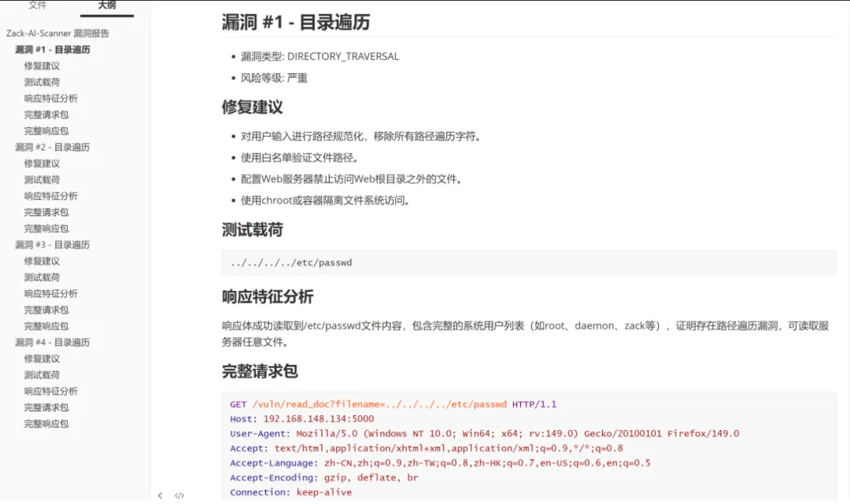This screenshot has height=504, width=850.
Task: Click the ../../../../etc/passwd payload code block
Action: tap(529, 263)
